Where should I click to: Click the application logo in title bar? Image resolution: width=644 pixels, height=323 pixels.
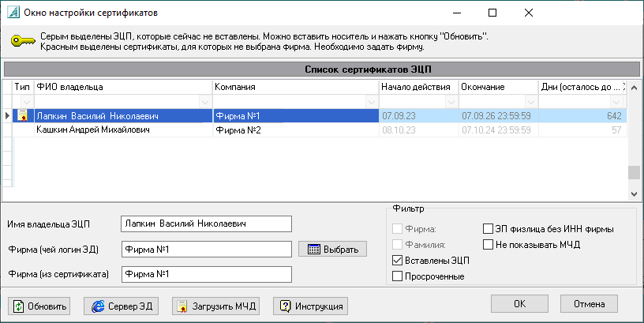tap(12, 13)
